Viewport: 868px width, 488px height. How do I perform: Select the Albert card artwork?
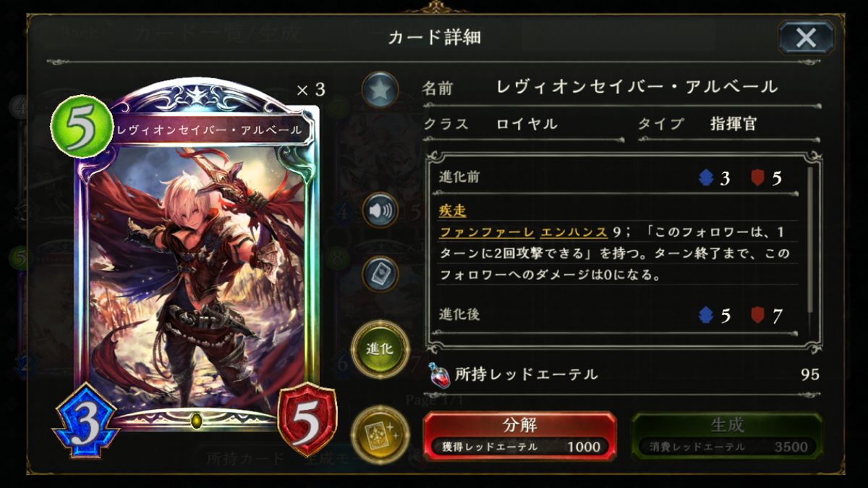coord(197,275)
